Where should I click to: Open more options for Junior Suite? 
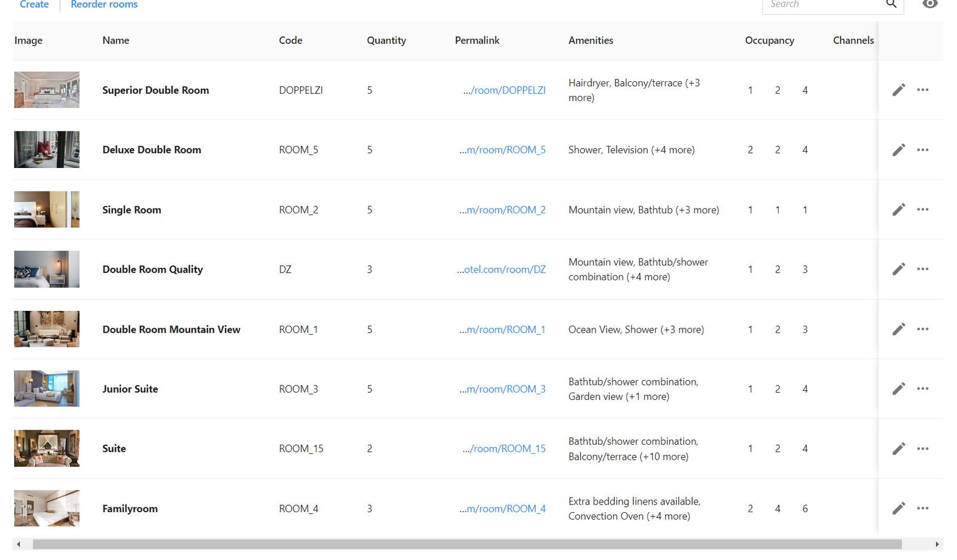(x=923, y=388)
